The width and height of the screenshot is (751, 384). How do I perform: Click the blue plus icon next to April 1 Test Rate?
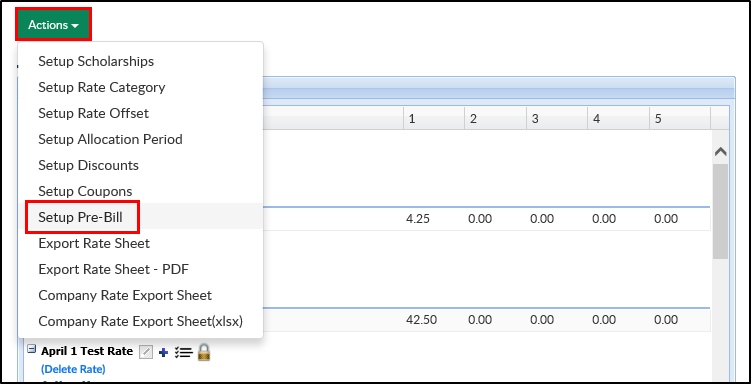coord(163,353)
